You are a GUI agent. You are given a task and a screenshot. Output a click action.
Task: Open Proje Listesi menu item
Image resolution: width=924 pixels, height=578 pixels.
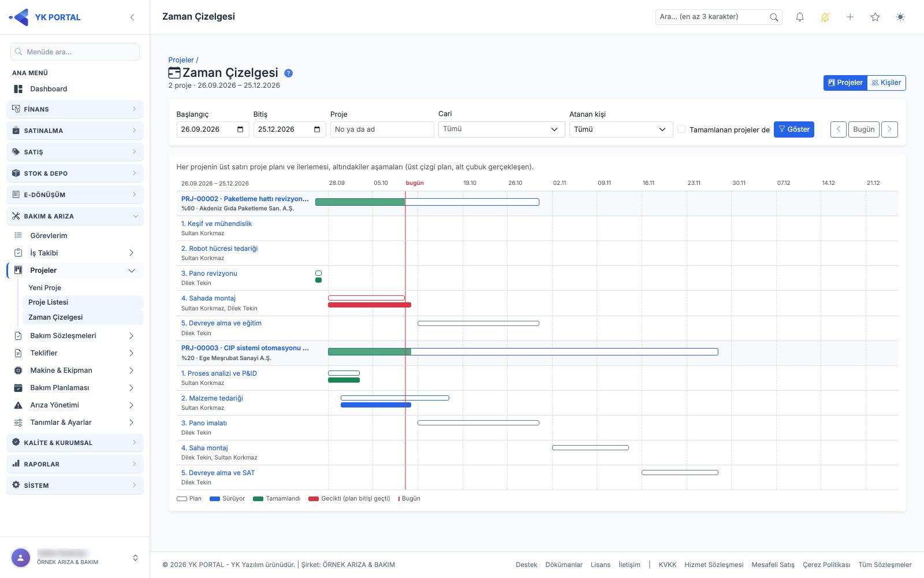[x=49, y=302]
